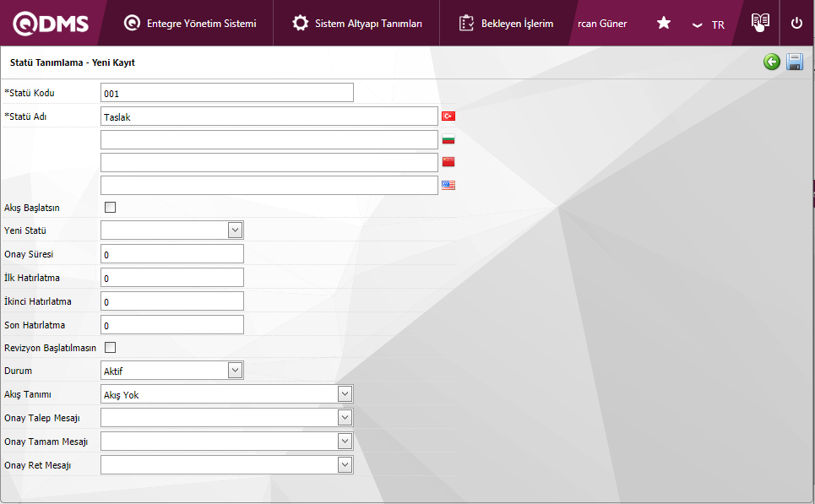Click the Bulgarian flag icon
815x504 pixels.
point(448,138)
